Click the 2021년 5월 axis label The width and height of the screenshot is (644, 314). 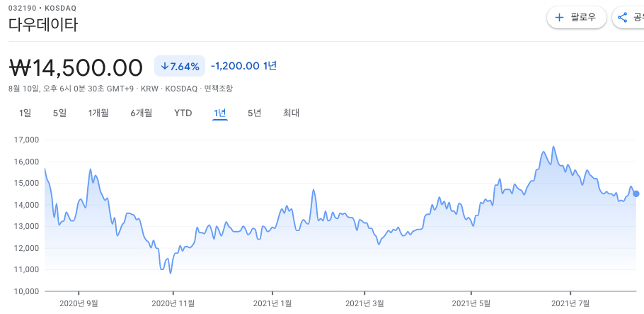tap(471, 303)
